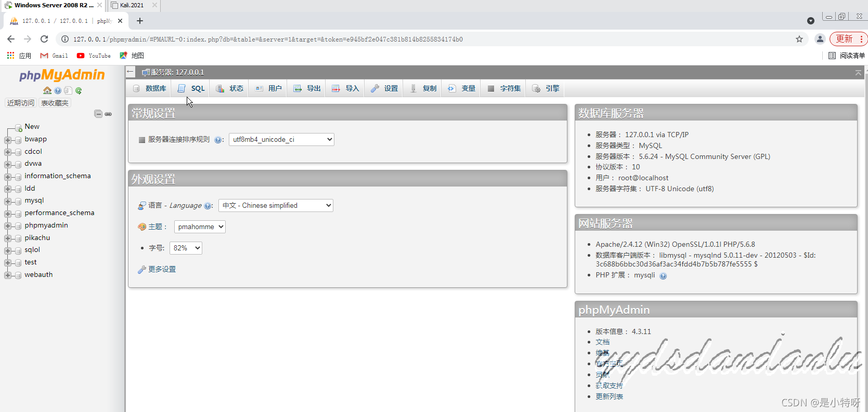Open the 阅读清单 reading list
The width and height of the screenshot is (868, 412).
pos(847,56)
